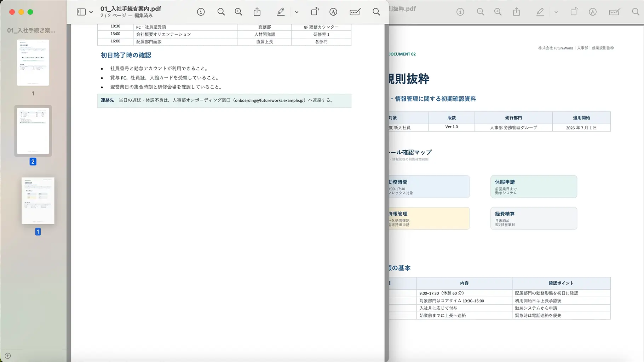
Task: Click 休暇申請 card in background document
Action: pyautogui.click(x=534, y=187)
